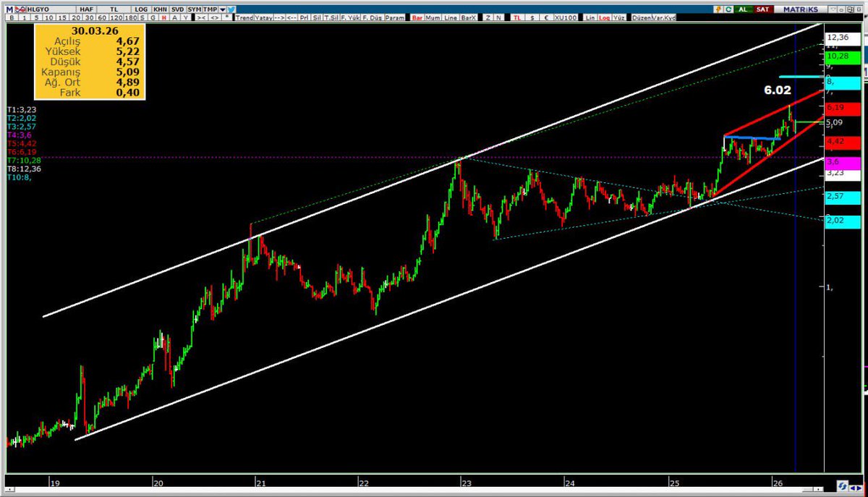The height and width of the screenshot is (497, 868).
Task: Switch chart type to BarX
Action: (x=469, y=17)
